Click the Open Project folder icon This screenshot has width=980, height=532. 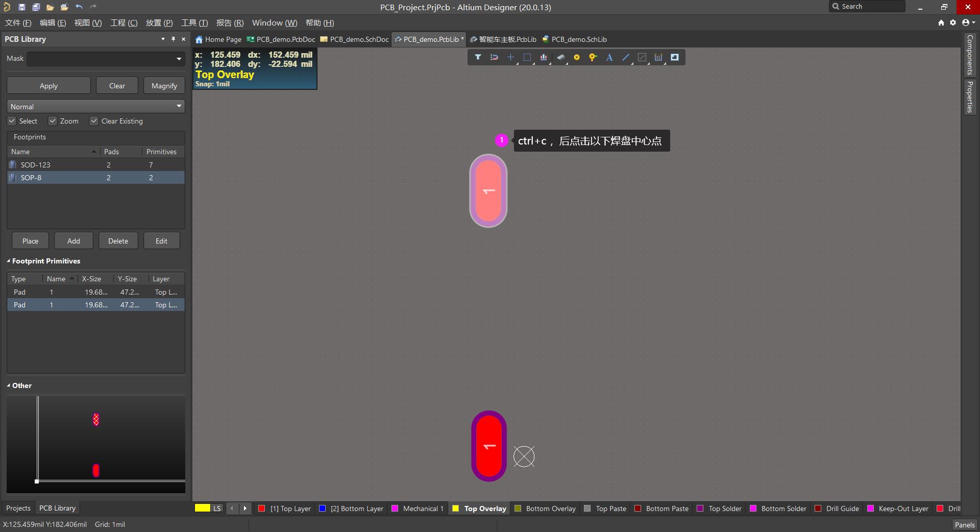(64, 7)
